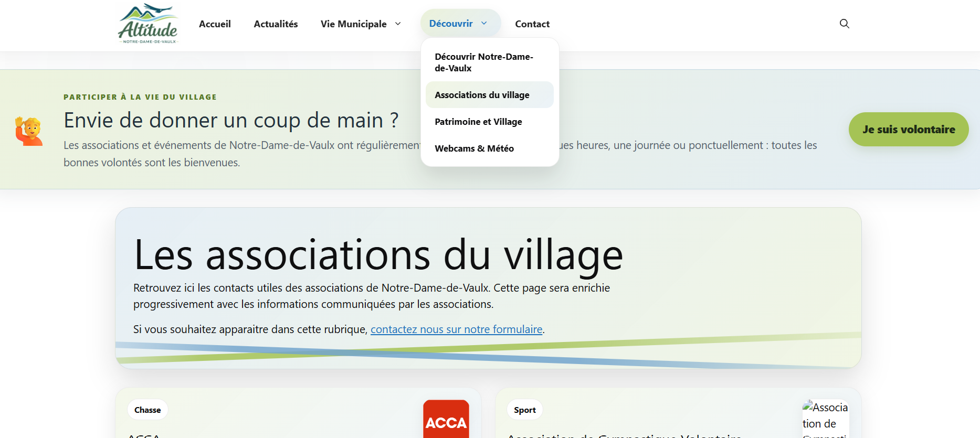980x438 pixels.
Task: Click the Envie de donner un coup de main heading
Action: coord(231,120)
